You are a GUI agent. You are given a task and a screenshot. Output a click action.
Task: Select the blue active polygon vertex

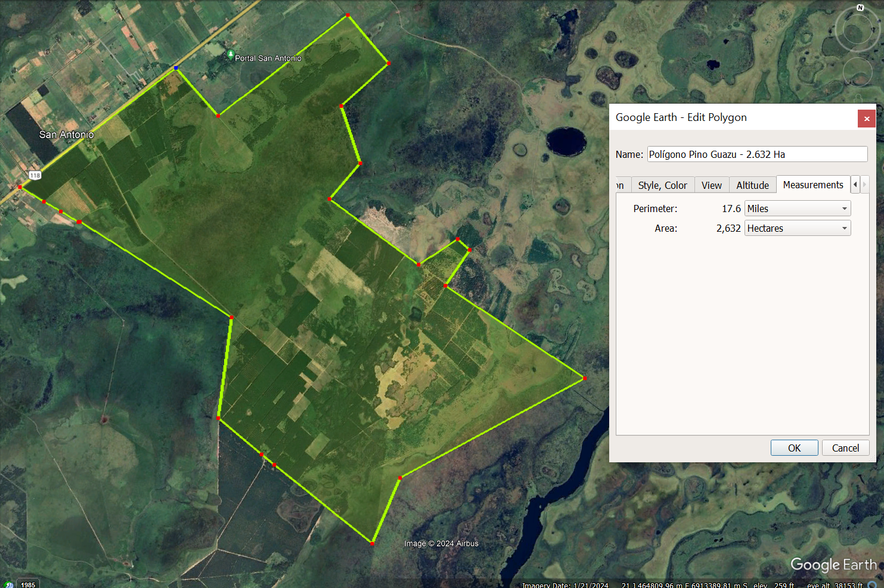click(175, 69)
